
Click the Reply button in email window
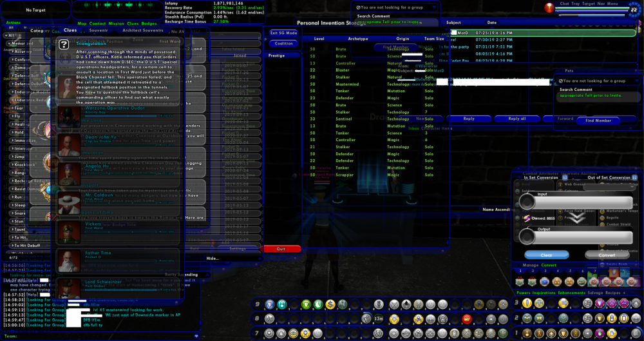point(469,119)
